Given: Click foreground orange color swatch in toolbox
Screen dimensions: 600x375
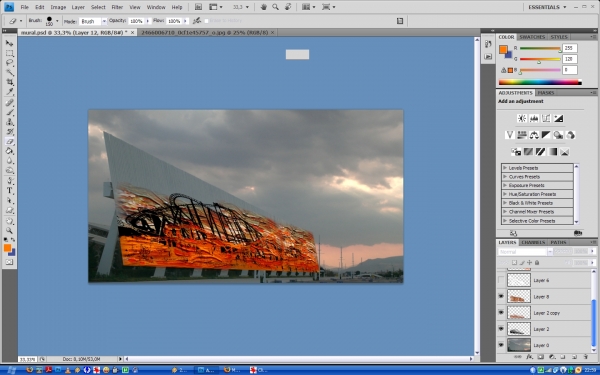Looking at the screenshot, I should tap(7, 248).
